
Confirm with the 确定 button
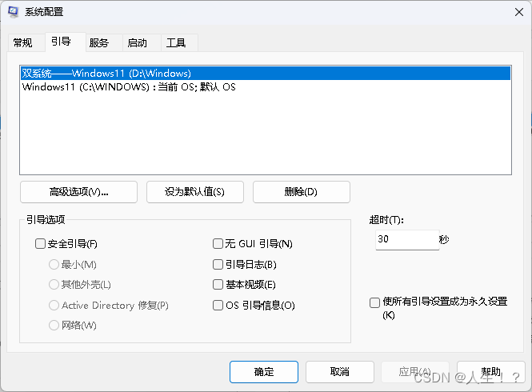[x=264, y=372]
